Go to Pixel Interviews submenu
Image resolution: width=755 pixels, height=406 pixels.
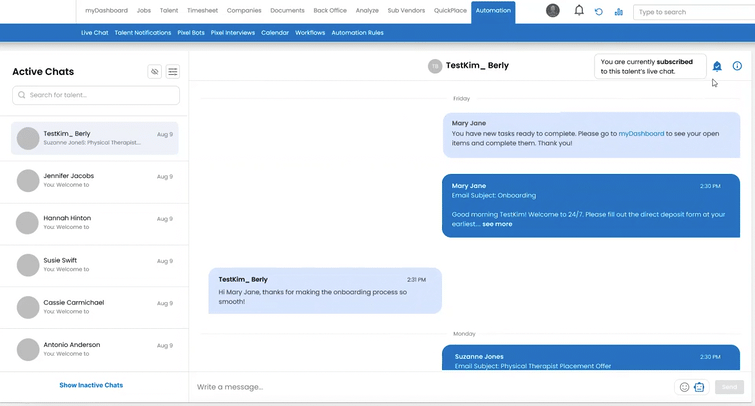(x=233, y=33)
